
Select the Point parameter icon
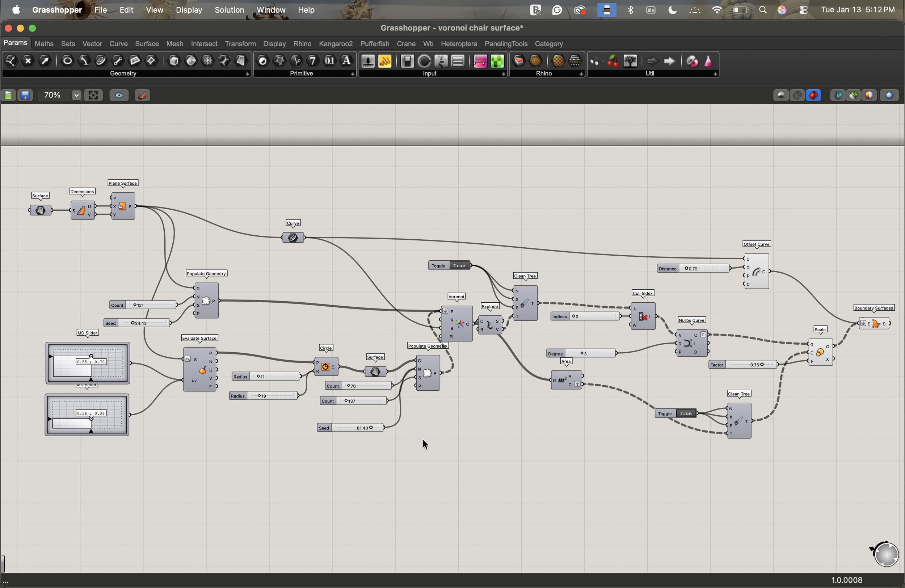[x=28, y=61]
